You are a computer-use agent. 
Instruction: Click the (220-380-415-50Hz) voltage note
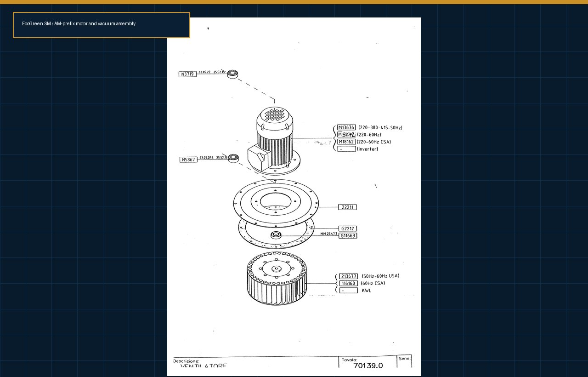[x=380, y=127]
